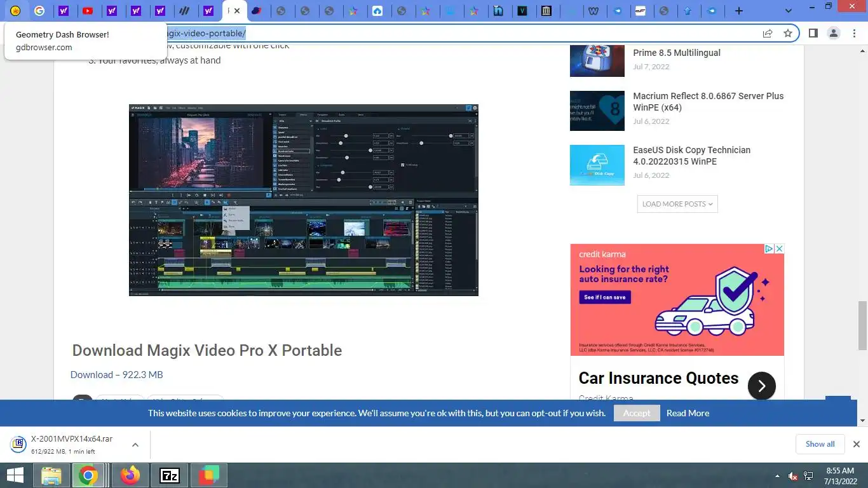Click Download Magix Video Pro X Portable heading
868x488 pixels.
click(207, 350)
